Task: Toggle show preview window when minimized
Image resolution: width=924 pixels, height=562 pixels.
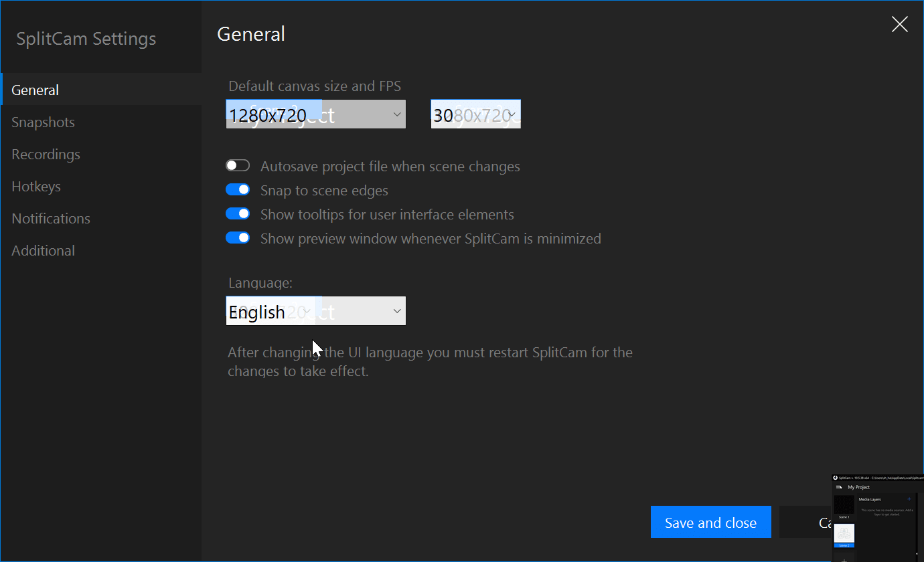Action: pyautogui.click(x=238, y=238)
